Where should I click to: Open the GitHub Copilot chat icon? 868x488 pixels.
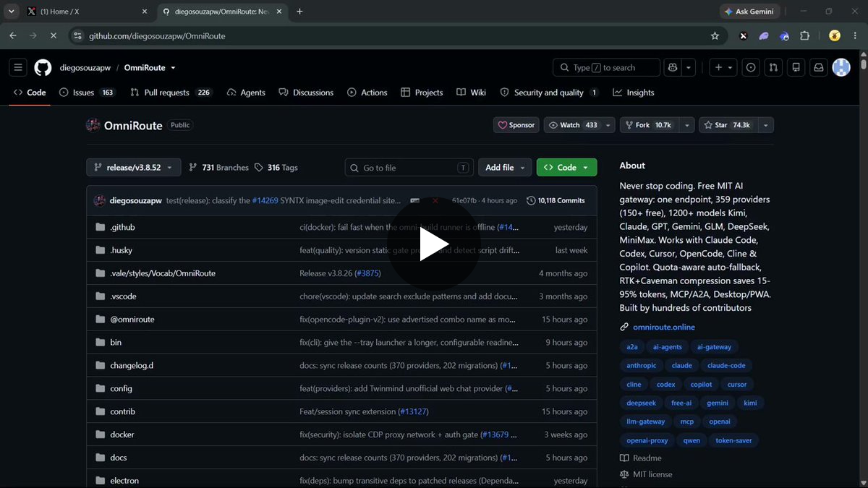click(673, 68)
